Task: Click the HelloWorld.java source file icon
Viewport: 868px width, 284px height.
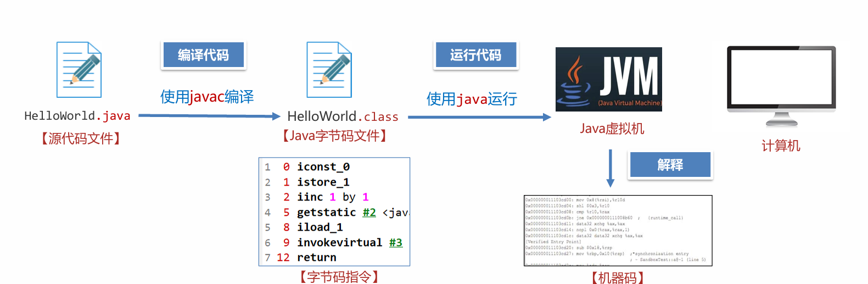Action: 79,70
